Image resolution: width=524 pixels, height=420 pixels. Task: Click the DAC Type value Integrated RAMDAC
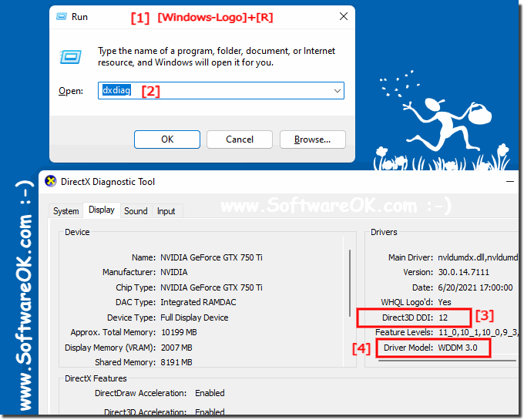click(198, 302)
